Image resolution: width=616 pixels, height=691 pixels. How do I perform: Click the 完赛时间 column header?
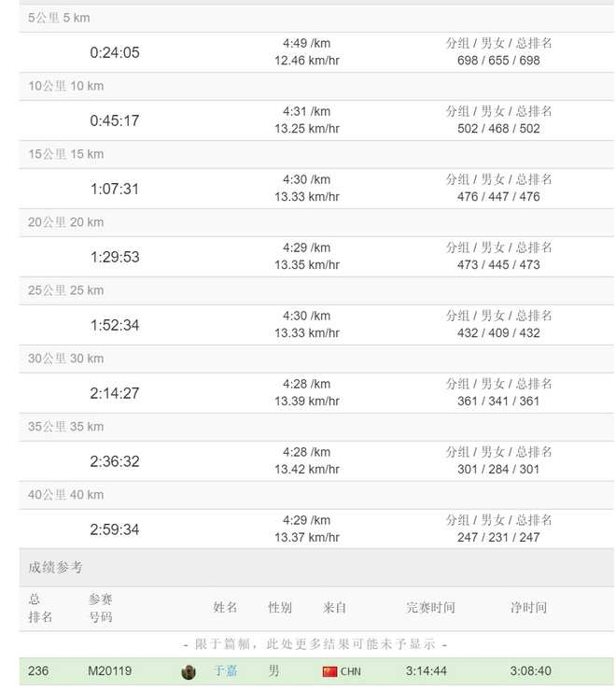tap(430, 607)
